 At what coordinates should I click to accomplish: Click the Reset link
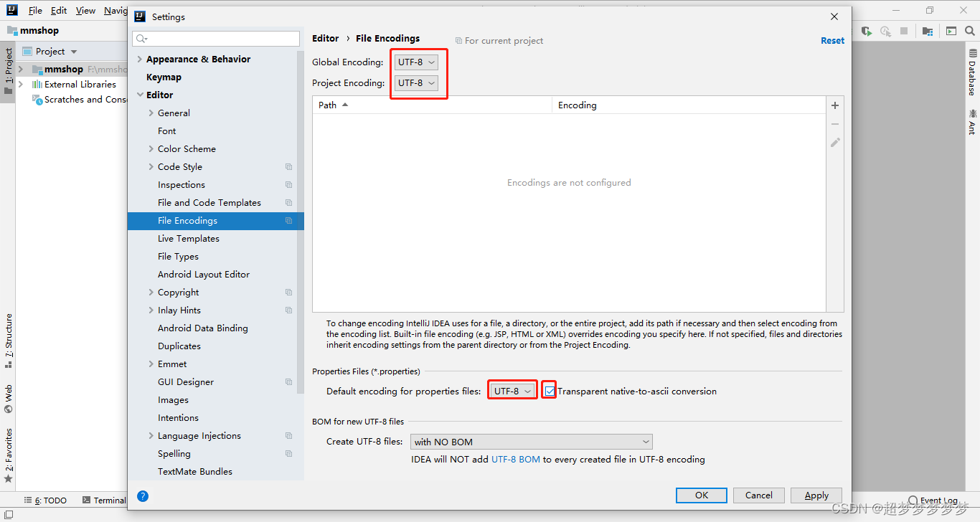coord(832,41)
